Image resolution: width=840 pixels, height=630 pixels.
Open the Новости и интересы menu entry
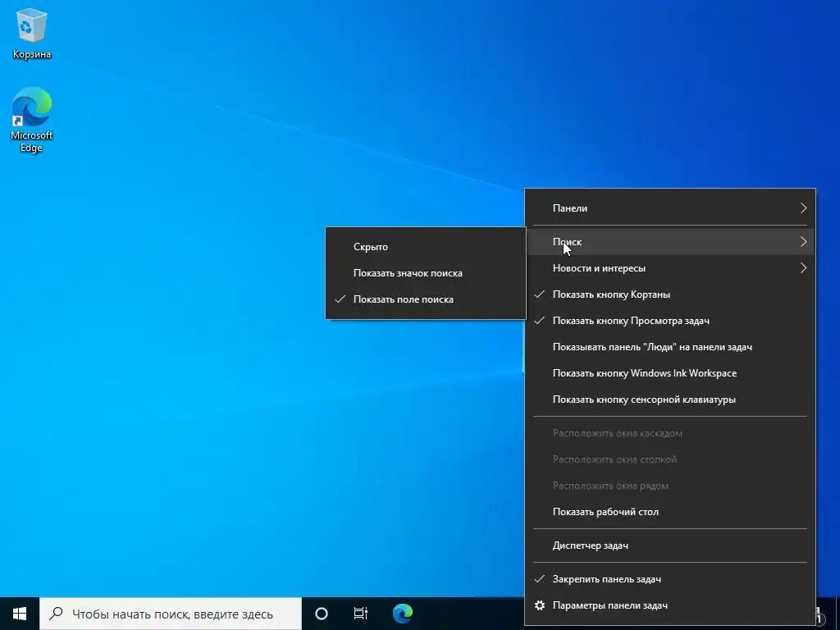[x=670, y=268]
